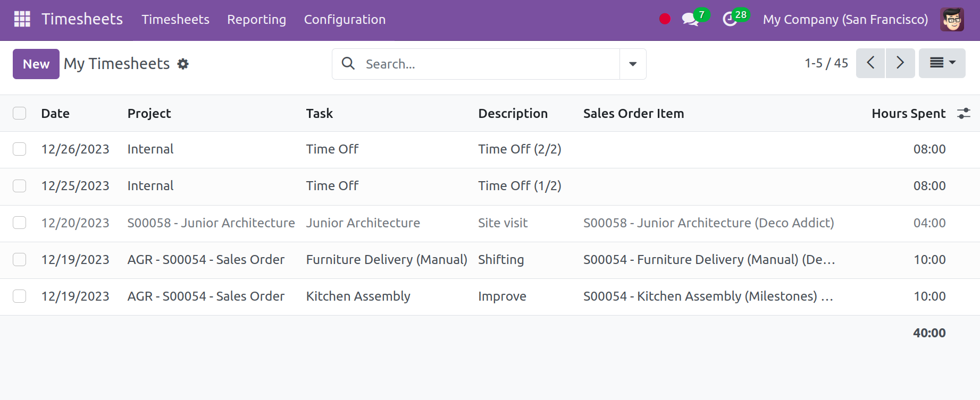
Task: Expand the search options dropdown arrow
Action: click(x=633, y=64)
